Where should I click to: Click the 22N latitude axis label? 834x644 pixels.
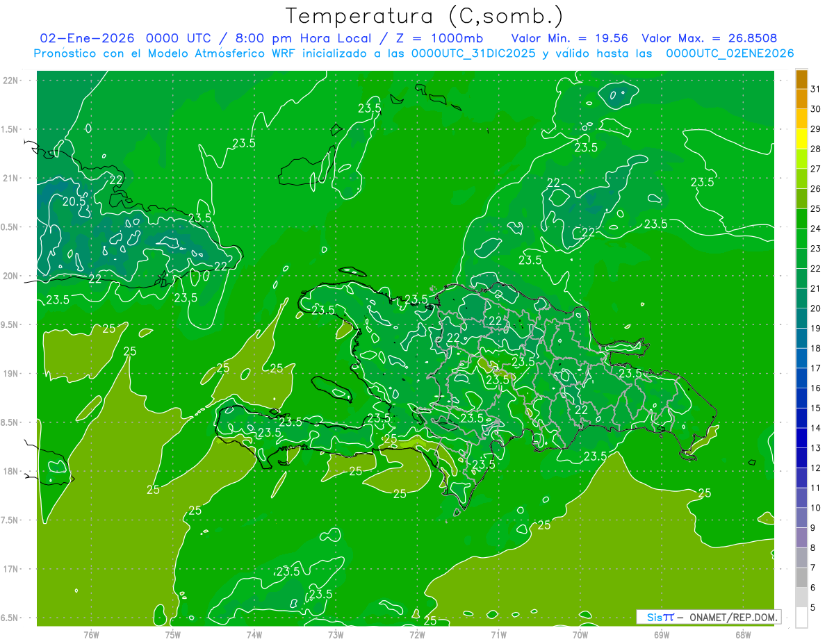click(11, 81)
